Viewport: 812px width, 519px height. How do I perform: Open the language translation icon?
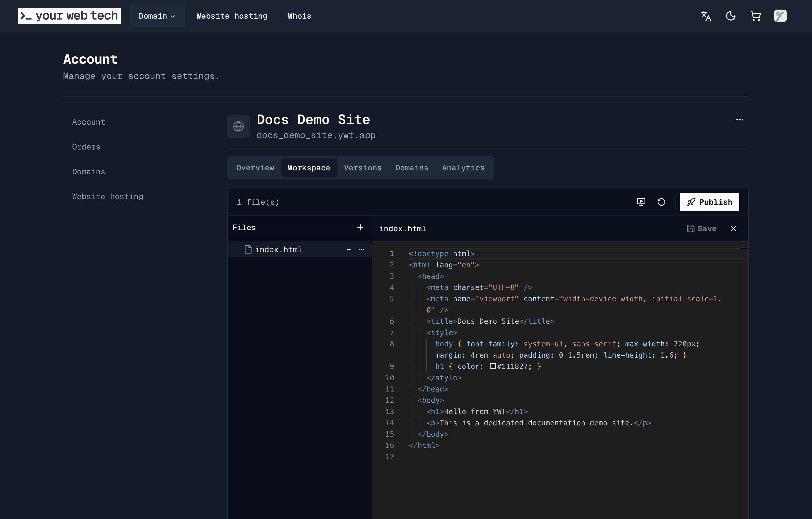click(706, 16)
